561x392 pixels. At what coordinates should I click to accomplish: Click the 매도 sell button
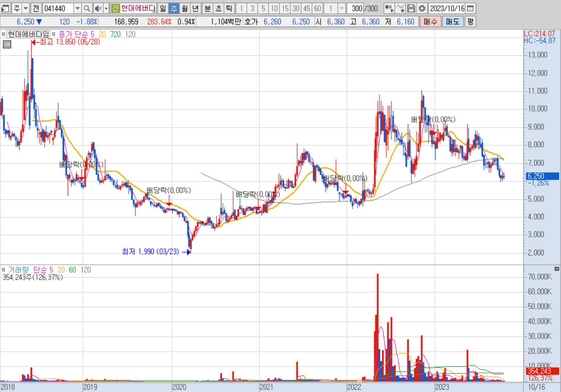pos(453,21)
